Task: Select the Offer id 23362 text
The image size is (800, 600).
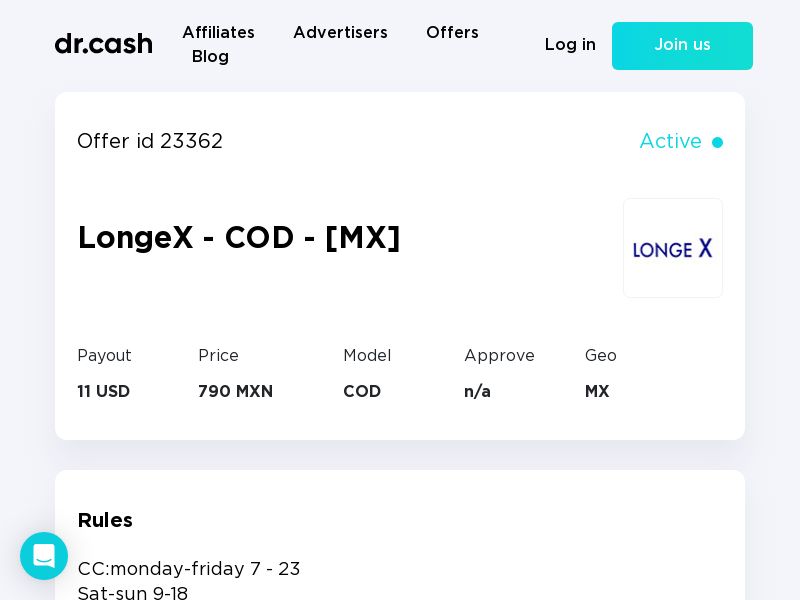Action: [150, 142]
